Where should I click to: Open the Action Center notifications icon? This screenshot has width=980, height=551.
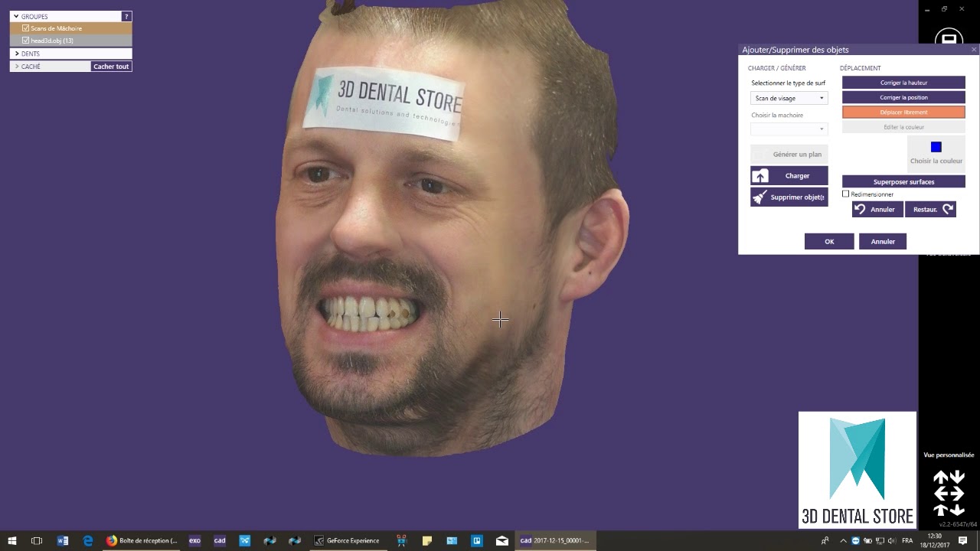tap(963, 540)
